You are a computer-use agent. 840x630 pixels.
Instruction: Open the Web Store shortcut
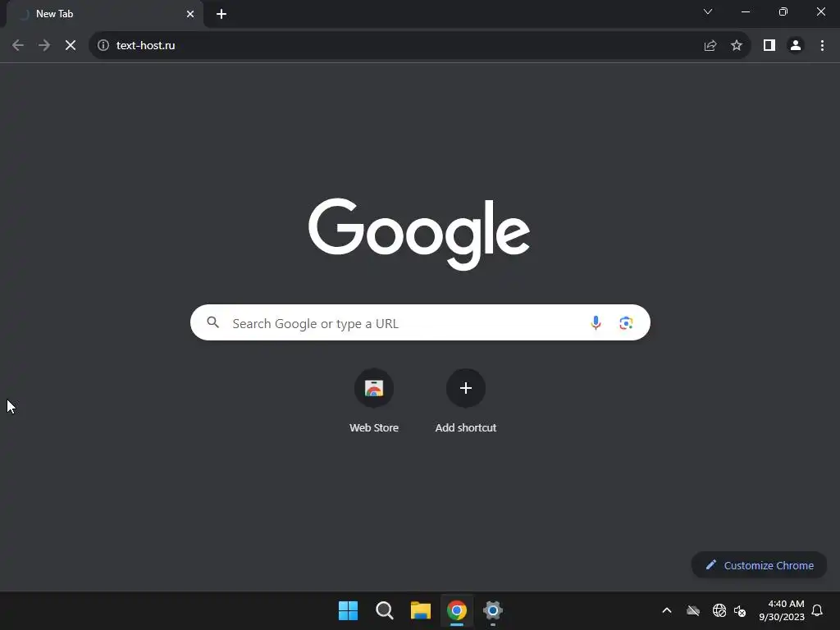click(374, 400)
